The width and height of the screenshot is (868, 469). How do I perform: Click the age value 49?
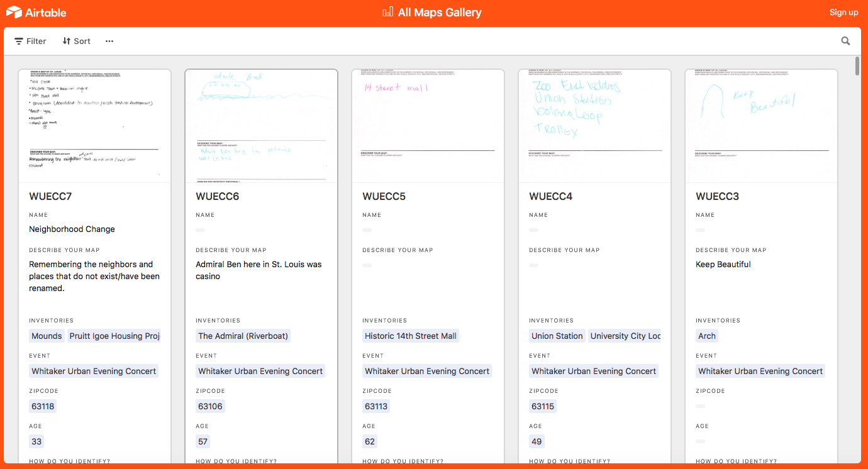[537, 441]
